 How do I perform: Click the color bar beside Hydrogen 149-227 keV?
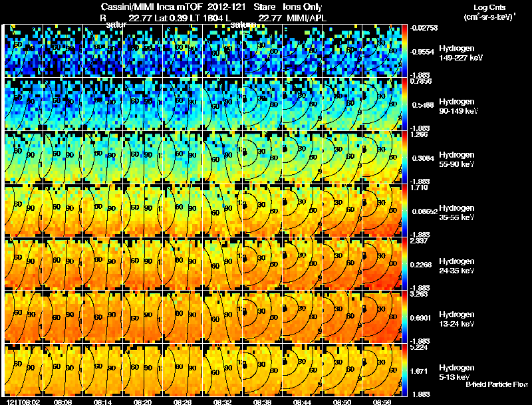tap(404, 51)
